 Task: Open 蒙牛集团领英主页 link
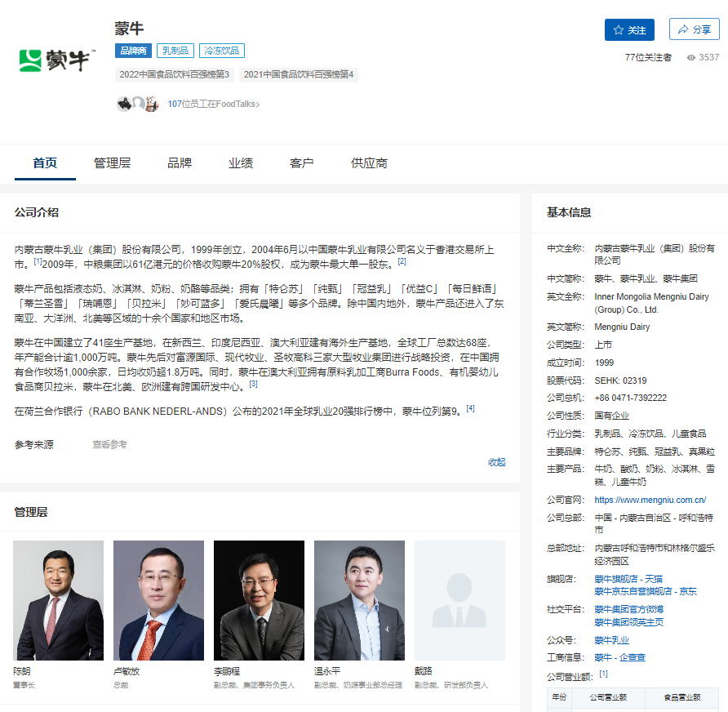pyautogui.click(x=628, y=622)
